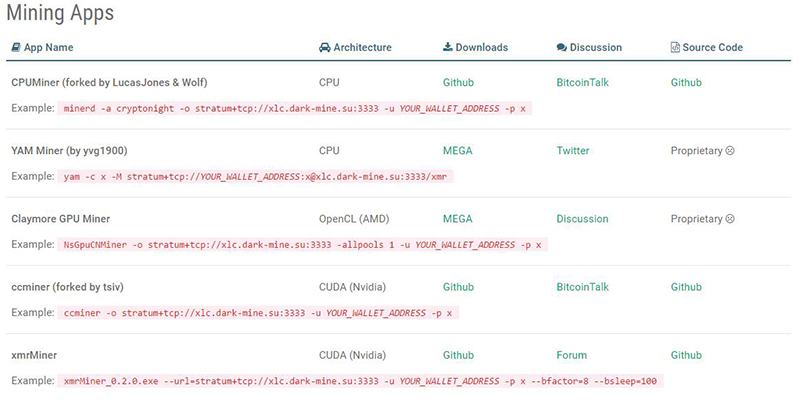The height and width of the screenshot is (400, 800).
Task: Click the yam -c x example command
Action: (256, 177)
